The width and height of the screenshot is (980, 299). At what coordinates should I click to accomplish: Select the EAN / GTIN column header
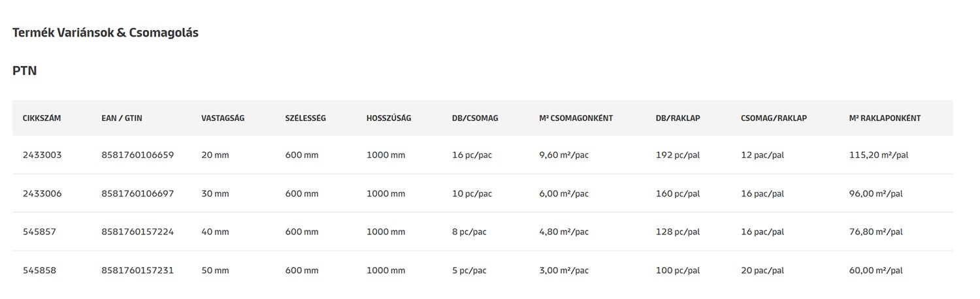(x=122, y=118)
